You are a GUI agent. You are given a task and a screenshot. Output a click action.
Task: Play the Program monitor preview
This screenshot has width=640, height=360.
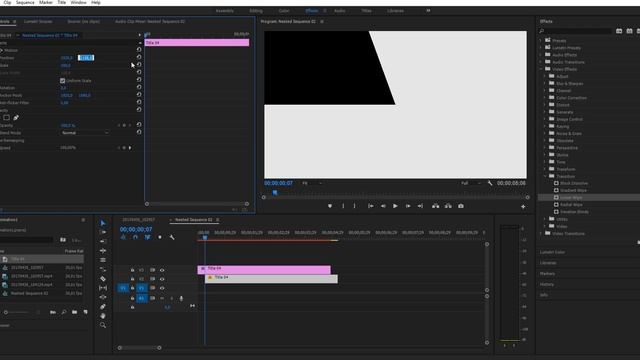click(x=395, y=206)
